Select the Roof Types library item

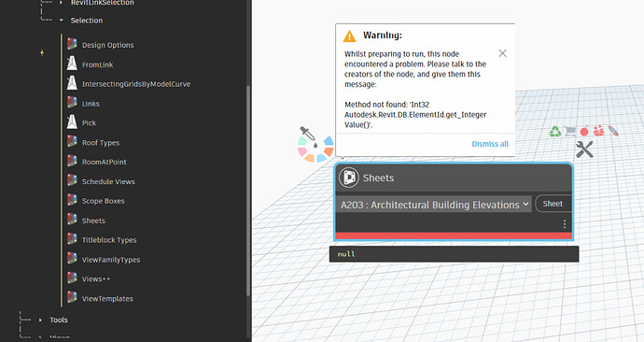pos(101,143)
